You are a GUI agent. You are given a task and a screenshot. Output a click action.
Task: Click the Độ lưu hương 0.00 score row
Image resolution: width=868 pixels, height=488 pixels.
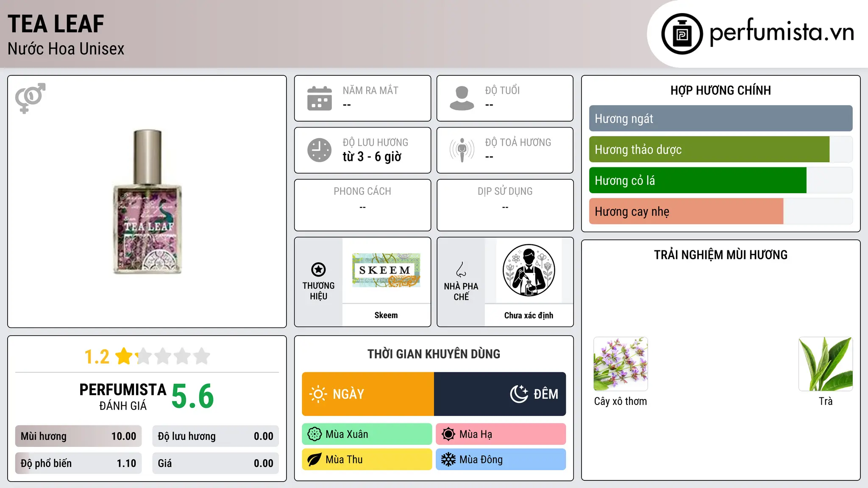click(x=216, y=436)
